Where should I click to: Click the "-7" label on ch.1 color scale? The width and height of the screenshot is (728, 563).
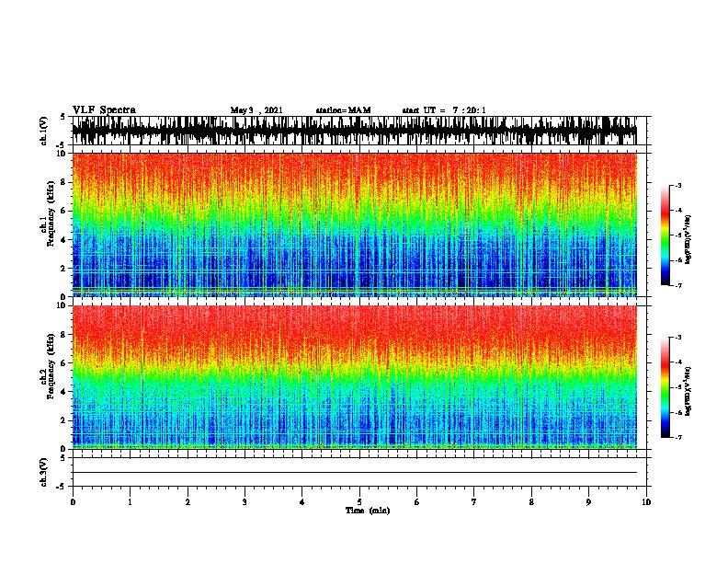tap(677, 285)
